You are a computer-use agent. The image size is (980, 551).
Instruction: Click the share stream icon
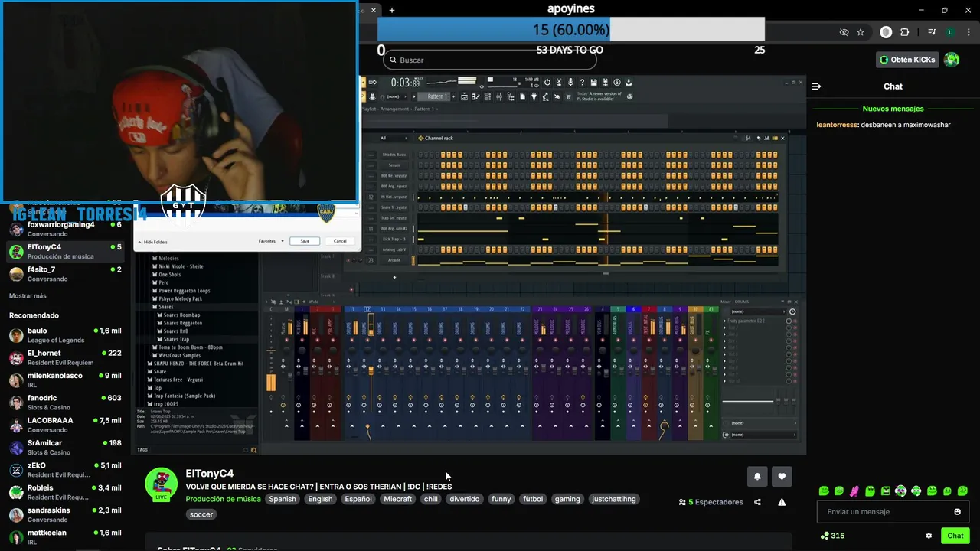pos(757,502)
